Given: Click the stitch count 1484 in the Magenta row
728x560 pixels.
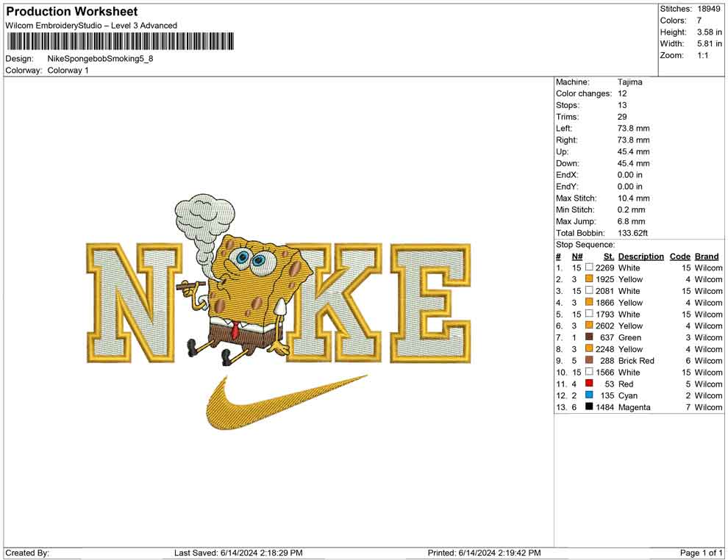Looking at the screenshot, I should coord(604,407).
